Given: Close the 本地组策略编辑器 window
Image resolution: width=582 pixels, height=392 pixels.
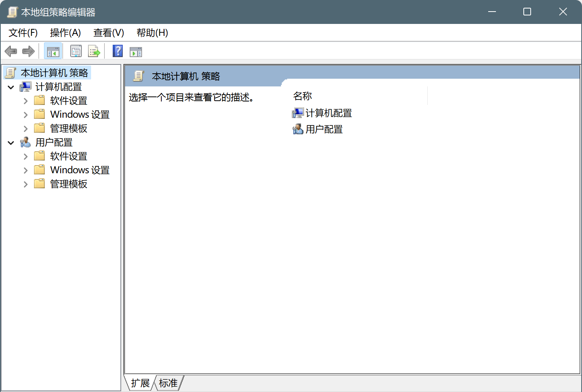Looking at the screenshot, I should click(x=563, y=12).
